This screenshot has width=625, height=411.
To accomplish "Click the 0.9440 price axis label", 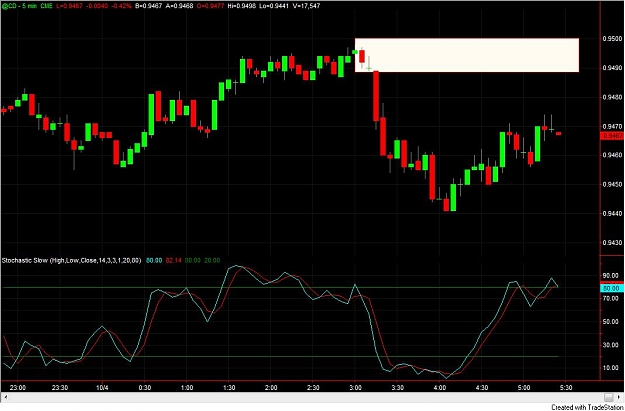I will 614,214.
